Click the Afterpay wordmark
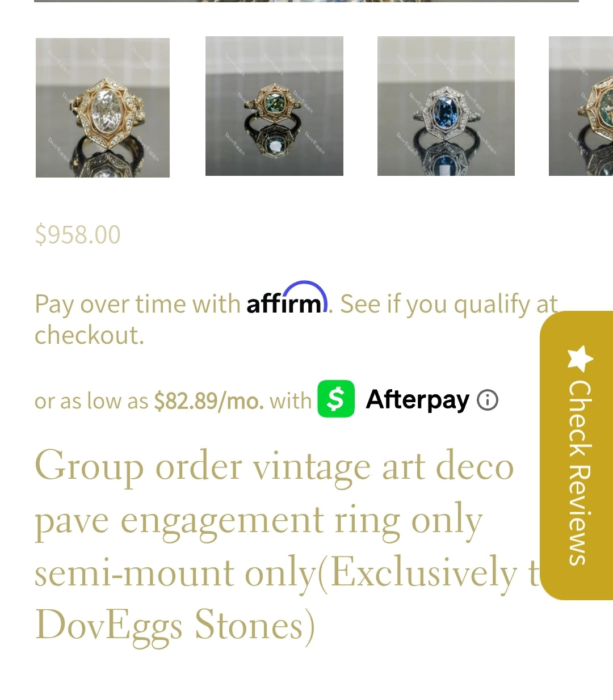Viewport: 613px width, 700px height. [417, 400]
